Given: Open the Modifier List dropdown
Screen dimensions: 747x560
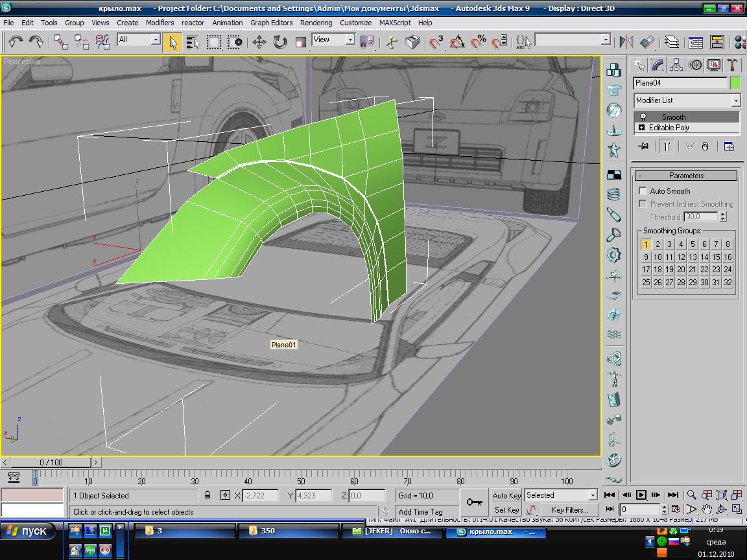Looking at the screenshot, I should point(735,100).
